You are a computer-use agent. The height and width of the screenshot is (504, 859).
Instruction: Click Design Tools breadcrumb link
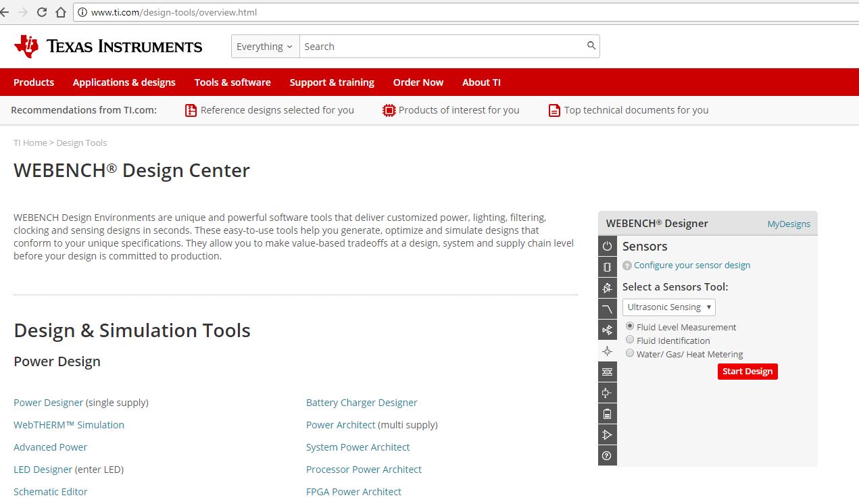(x=82, y=143)
